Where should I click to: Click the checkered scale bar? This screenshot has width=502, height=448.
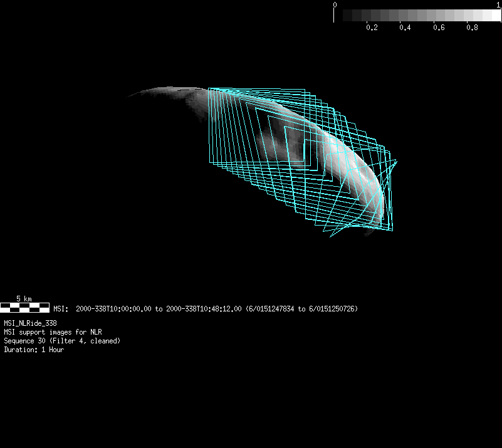tap(24, 307)
